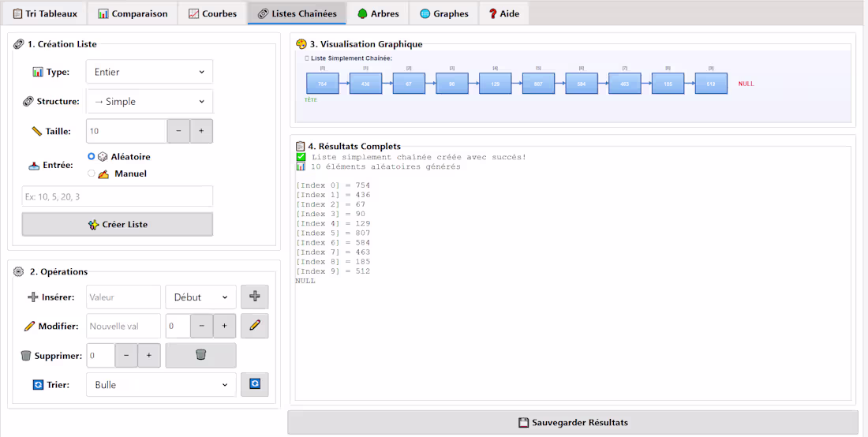
Task: Go to the Arbres tab
Action: pyautogui.click(x=378, y=13)
